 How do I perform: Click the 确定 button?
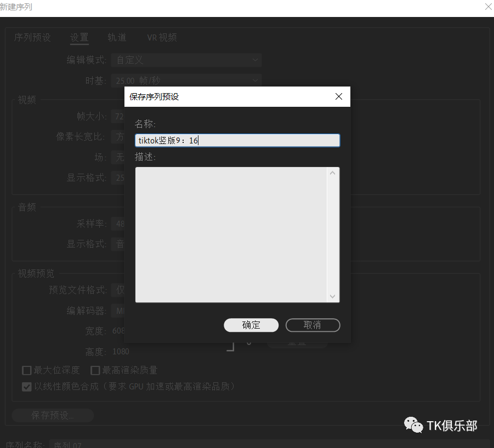tap(251, 325)
